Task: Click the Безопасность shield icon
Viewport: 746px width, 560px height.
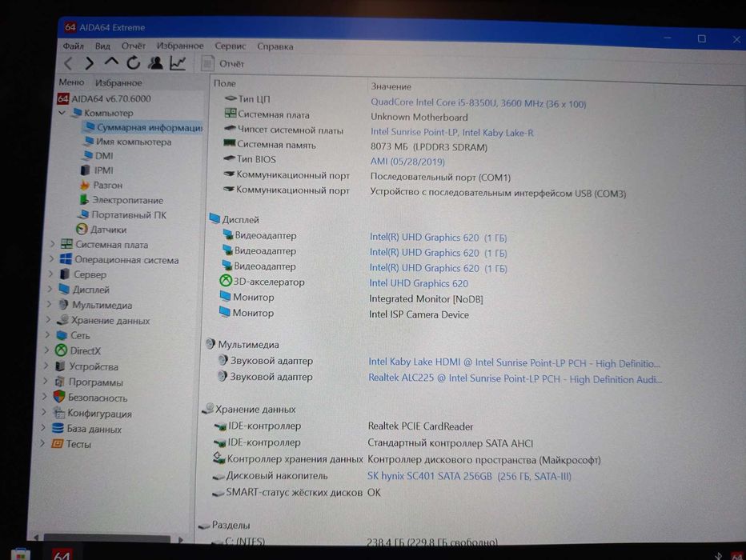Action: click(59, 397)
